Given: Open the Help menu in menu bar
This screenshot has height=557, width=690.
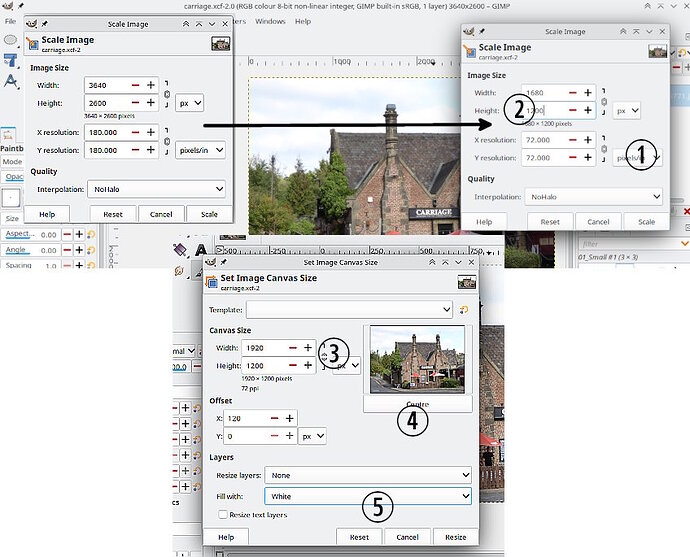Looking at the screenshot, I should pos(302,21).
